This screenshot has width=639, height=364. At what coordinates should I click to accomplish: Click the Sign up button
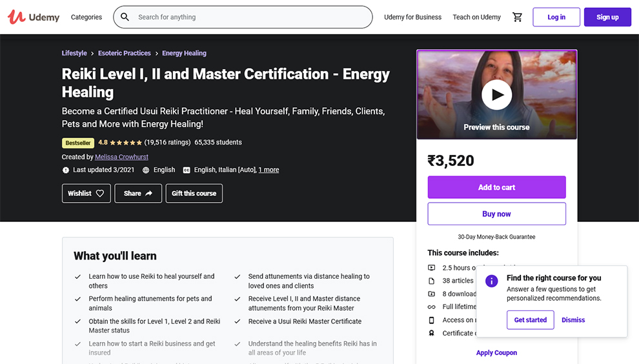(607, 17)
